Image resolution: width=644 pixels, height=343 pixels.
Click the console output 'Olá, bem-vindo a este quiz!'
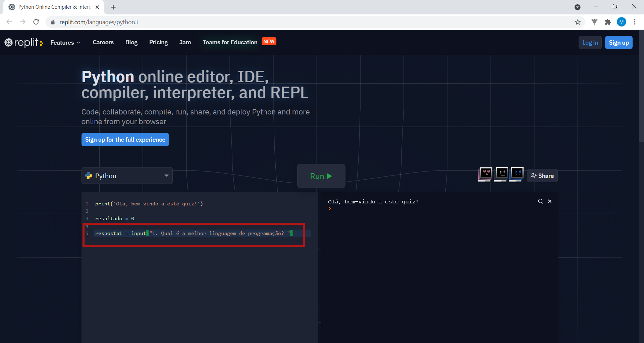(373, 202)
